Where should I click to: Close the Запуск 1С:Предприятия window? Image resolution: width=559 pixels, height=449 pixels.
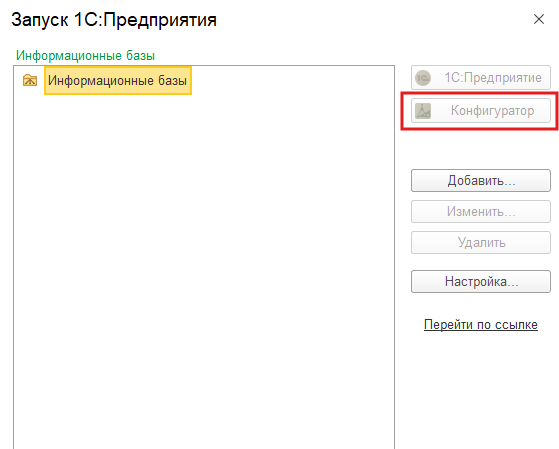click(x=539, y=19)
